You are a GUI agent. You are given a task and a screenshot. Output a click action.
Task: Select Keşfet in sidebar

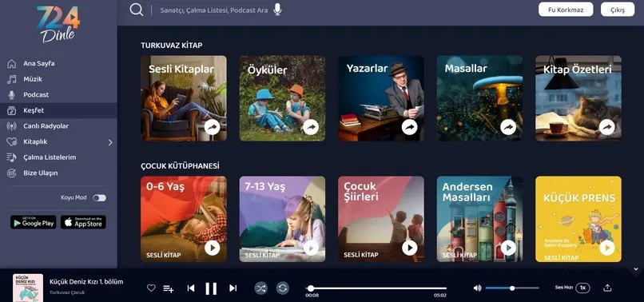[58, 110]
